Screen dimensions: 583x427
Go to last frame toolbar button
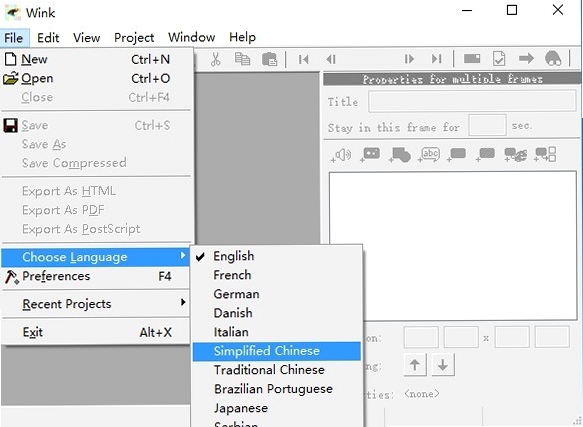point(436,59)
